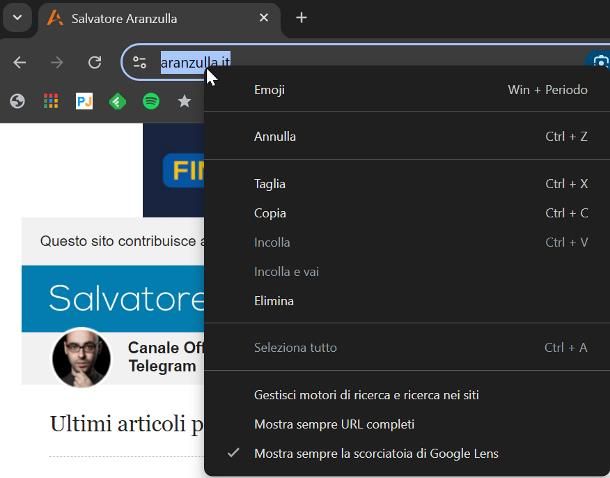610x478 pixels.
Task: Click the aranzulla.it URL text field
Action: pos(195,62)
